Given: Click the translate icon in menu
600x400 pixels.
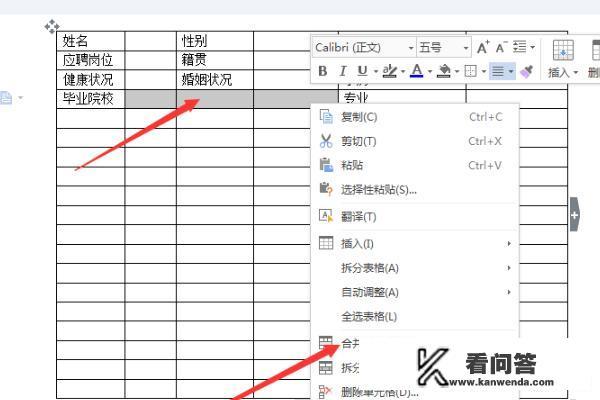Looking at the screenshot, I should pyautogui.click(x=326, y=216).
